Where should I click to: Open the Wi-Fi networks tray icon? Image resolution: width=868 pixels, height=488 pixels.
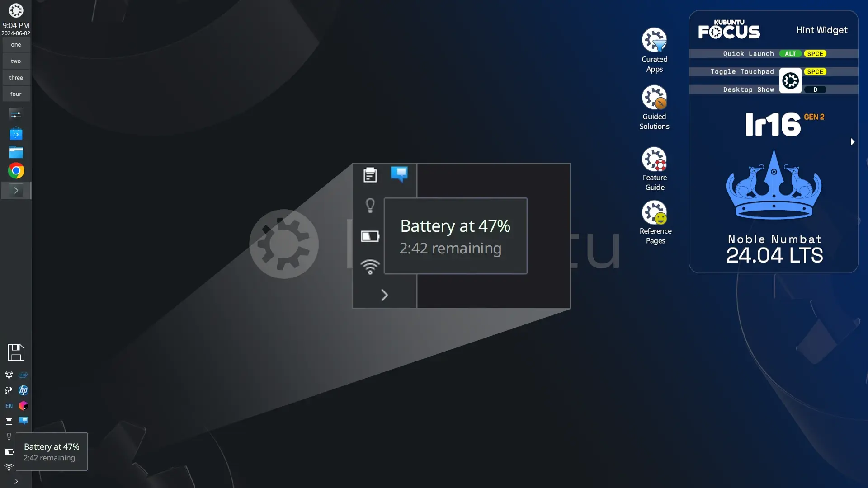[9, 467]
